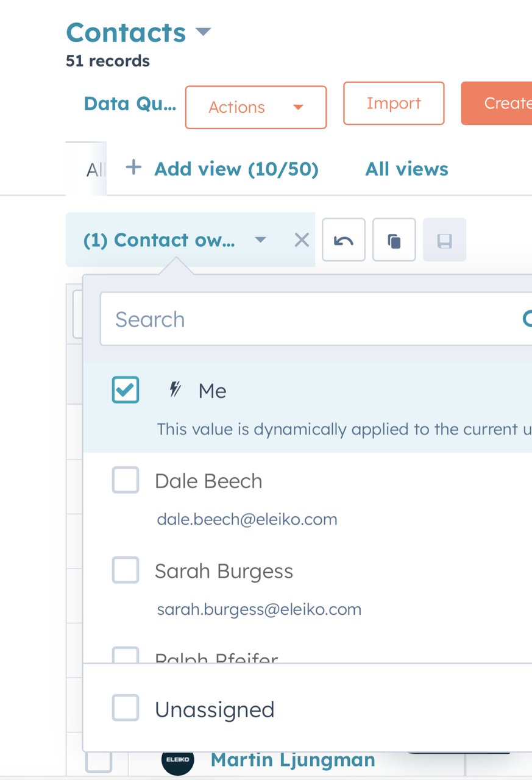The width and height of the screenshot is (532, 780).
Task: Check the Dale Beech checkbox
Action: 126,480
